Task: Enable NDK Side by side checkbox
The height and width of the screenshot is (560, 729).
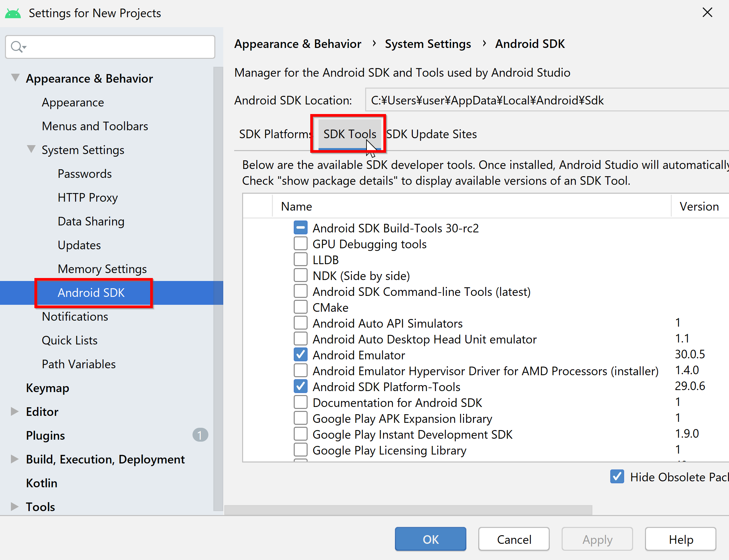Action: pyautogui.click(x=299, y=275)
